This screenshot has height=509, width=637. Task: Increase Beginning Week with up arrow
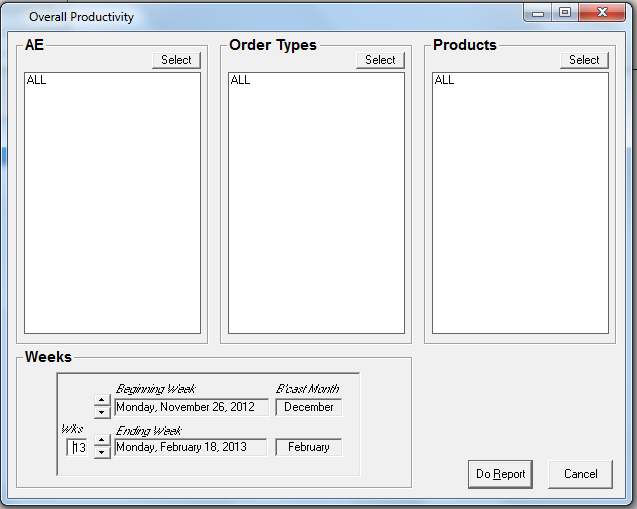point(102,402)
